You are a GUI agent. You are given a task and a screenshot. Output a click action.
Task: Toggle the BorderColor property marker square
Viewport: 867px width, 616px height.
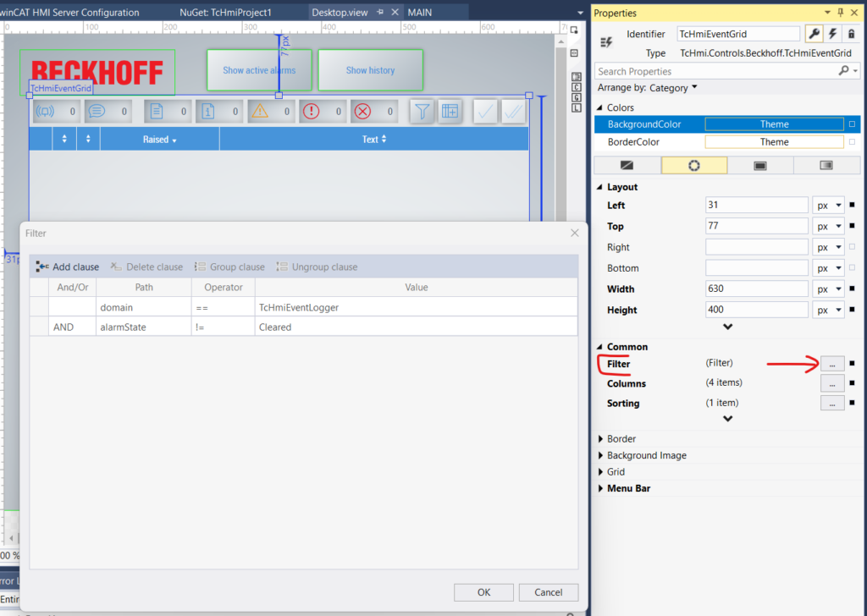(x=852, y=142)
